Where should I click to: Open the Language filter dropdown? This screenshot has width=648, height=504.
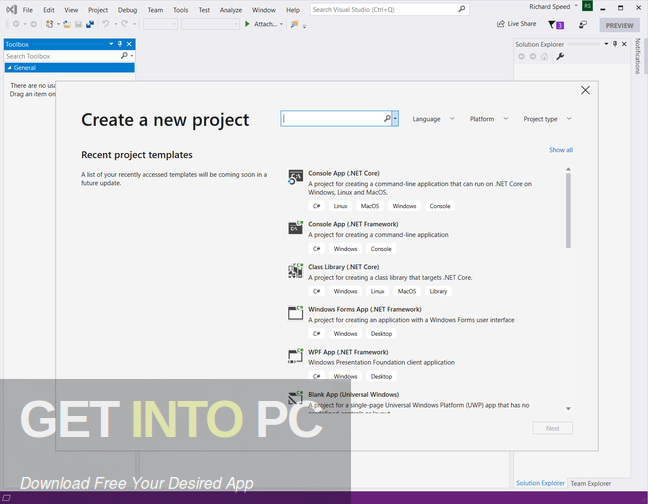[x=433, y=119]
